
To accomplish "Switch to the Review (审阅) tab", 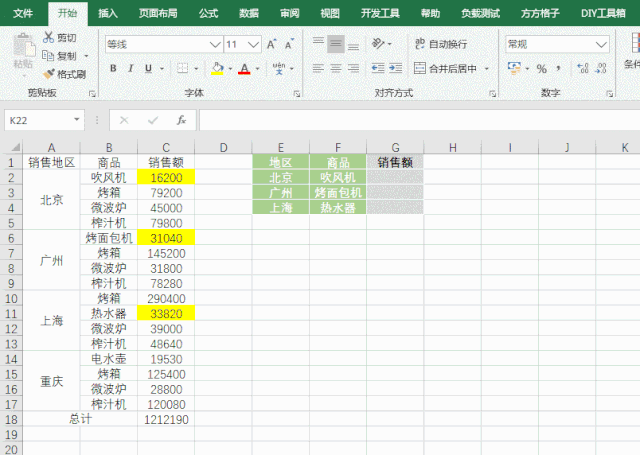I will [x=289, y=13].
